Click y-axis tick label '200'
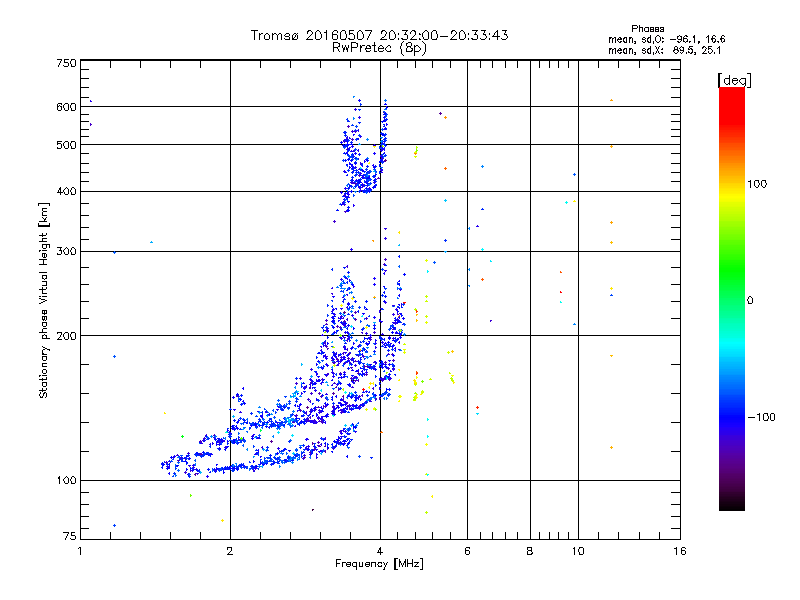 [x=66, y=336]
